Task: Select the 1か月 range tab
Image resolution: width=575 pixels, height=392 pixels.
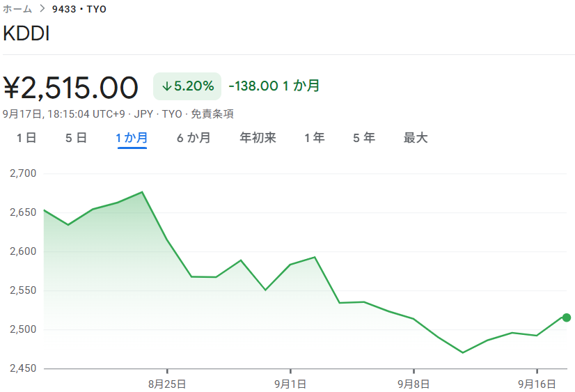Action: (x=132, y=138)
